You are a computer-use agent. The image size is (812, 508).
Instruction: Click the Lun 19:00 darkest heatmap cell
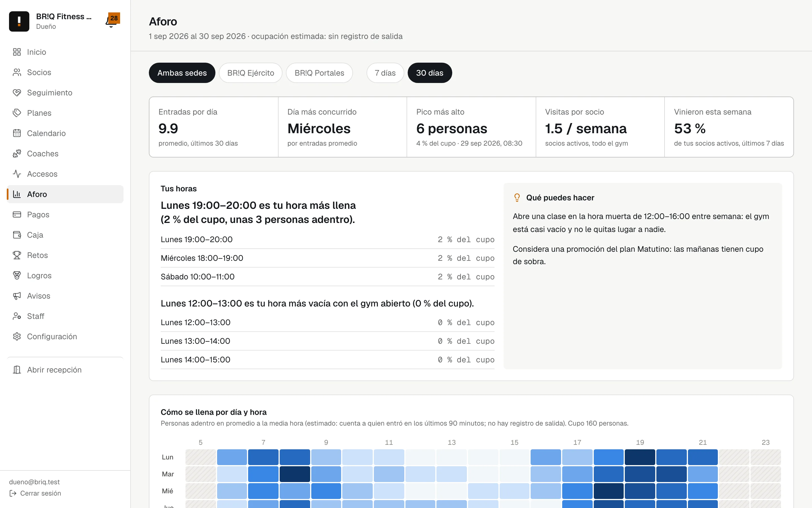[x=640, y=457]
